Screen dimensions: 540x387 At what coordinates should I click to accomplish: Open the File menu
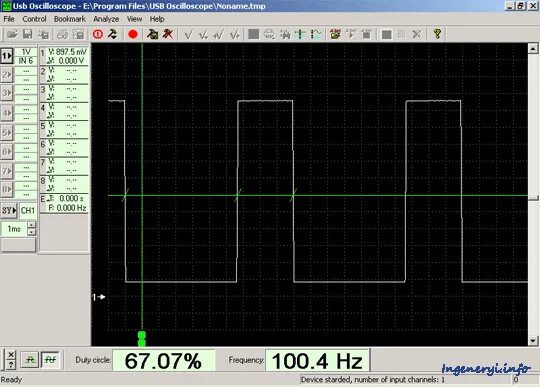coord(9,19)
